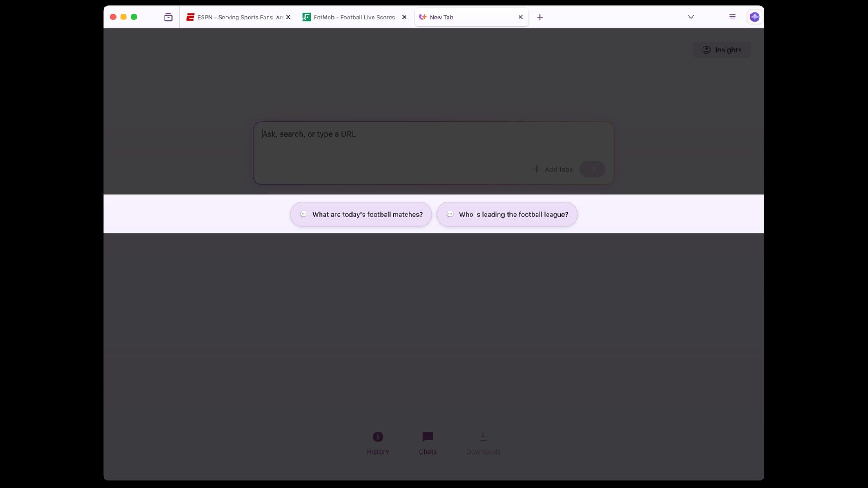Choose "Who is leading the football league?" suggestion
868x488 pixels.
(x=507, y=214)
